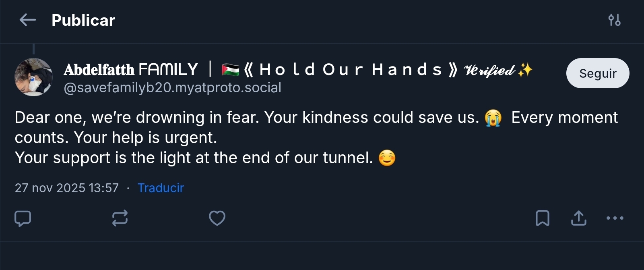
Task: Follow the account with Seguir button
Action: (x=597, y=73)
